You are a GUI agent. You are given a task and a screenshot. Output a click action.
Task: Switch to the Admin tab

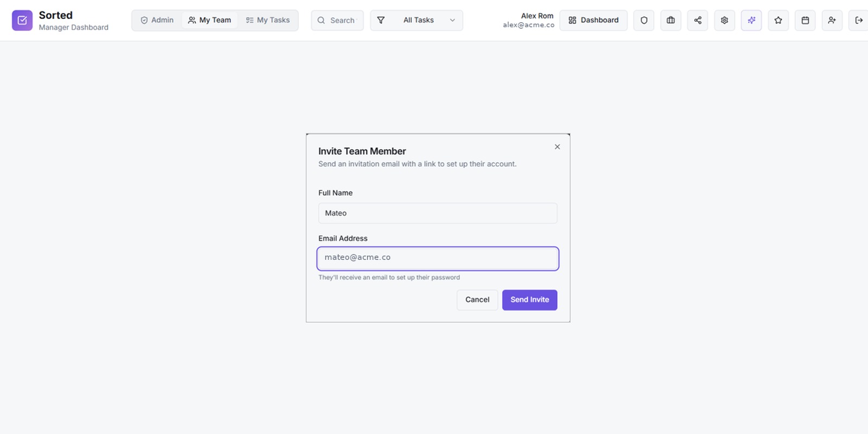click(157, 20)
